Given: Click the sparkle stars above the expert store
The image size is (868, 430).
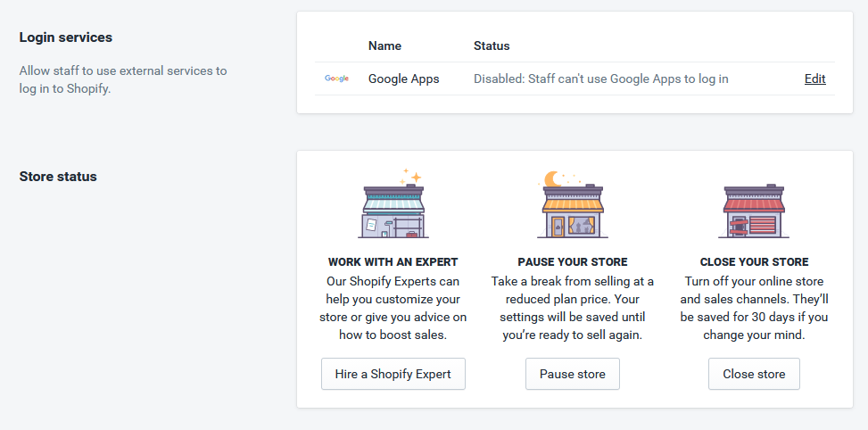Looking at the screenshot, I should [x=412, y=176].
